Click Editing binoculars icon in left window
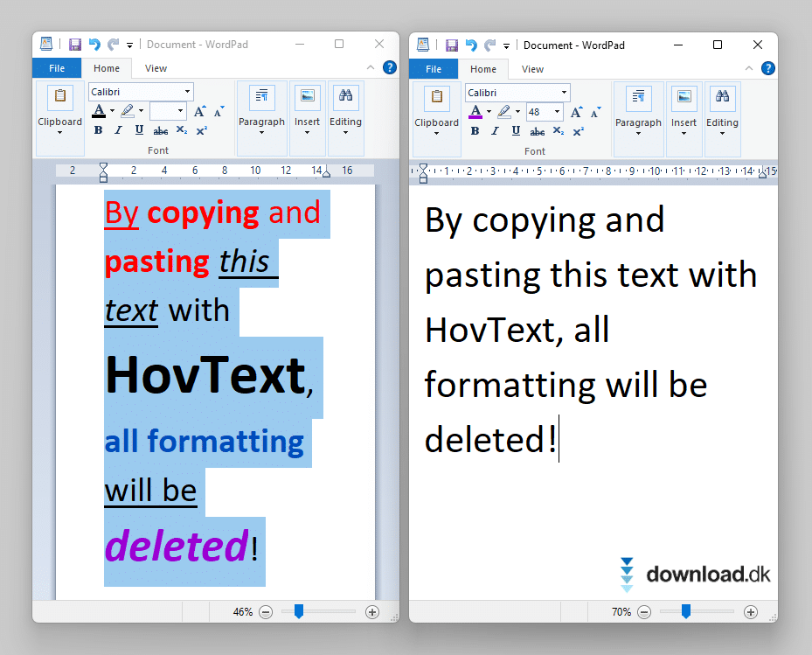 point(345,97)
